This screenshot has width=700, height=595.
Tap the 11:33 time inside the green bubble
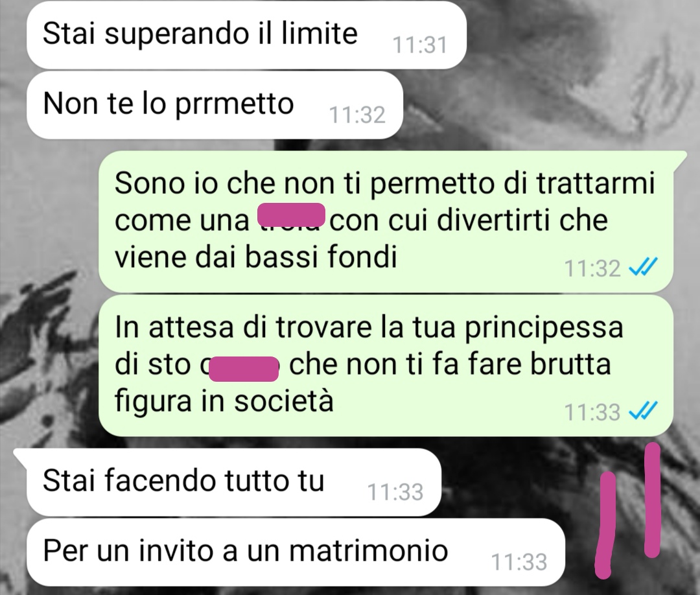click(592, 412)
